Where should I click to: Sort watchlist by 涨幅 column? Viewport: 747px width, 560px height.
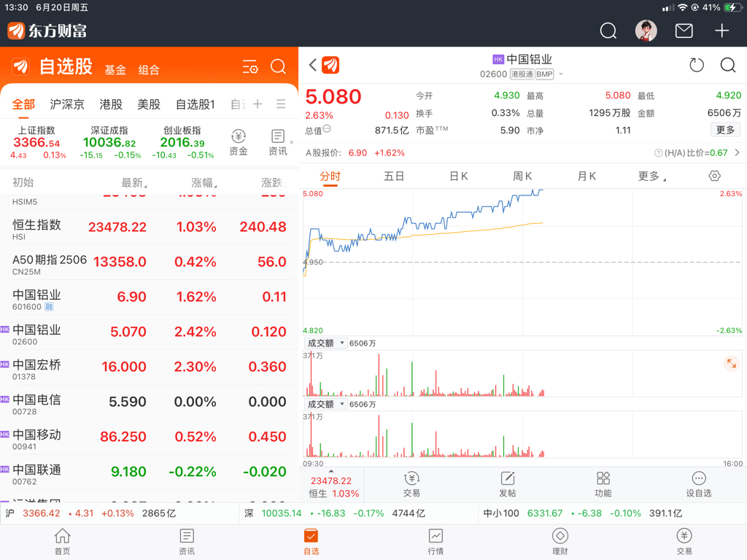pos(204,182)
